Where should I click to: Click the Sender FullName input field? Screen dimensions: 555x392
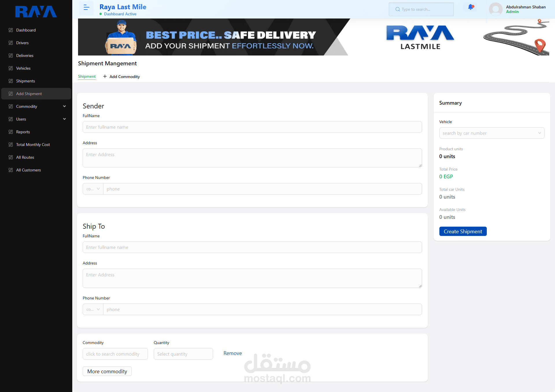(252, 127)
